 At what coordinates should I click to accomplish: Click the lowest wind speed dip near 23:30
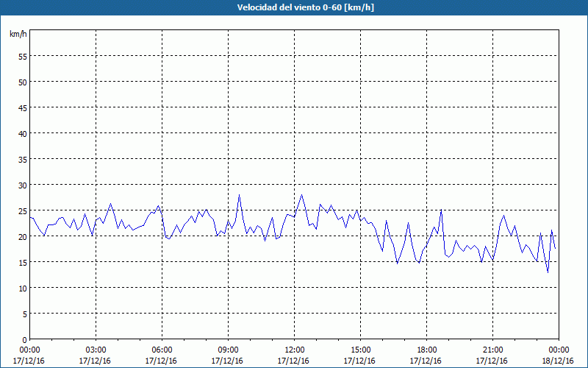(x=548, y=272)
